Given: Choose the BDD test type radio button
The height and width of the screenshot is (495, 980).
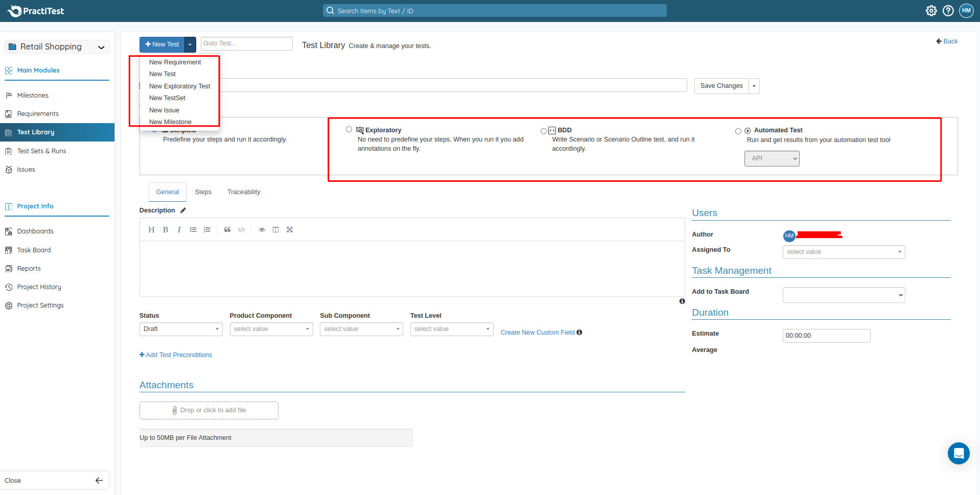Looking at the screenshot, I should (543, 131).
